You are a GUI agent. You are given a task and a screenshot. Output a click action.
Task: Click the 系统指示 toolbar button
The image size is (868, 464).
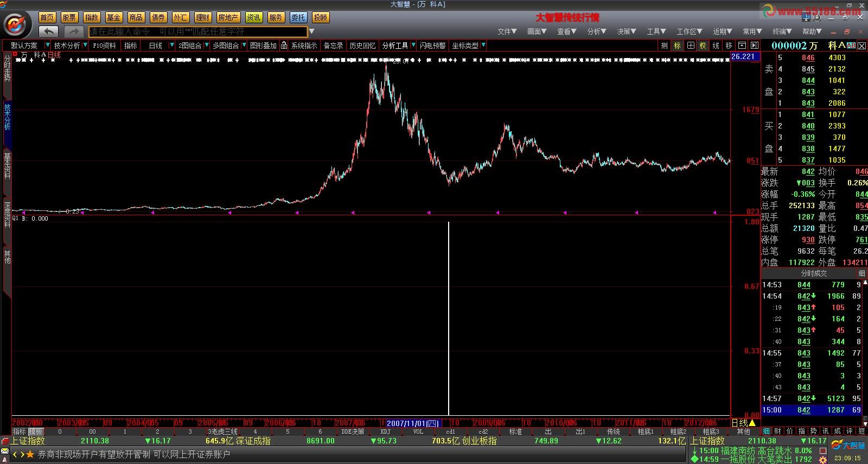pyautogui.click(x=304, y=46)
